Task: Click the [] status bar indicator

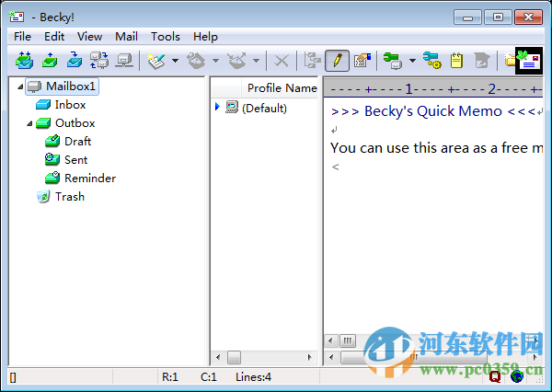Action: pos(13,377)
